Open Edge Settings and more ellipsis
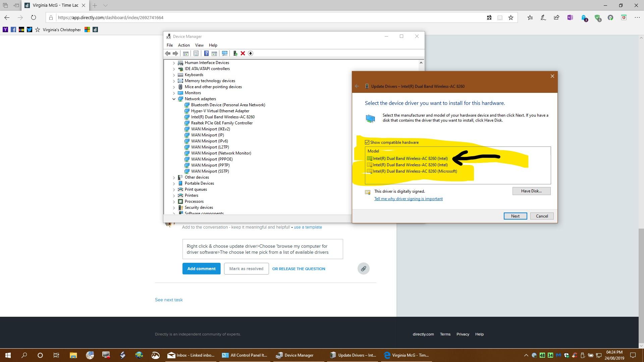 pos(637,18)
